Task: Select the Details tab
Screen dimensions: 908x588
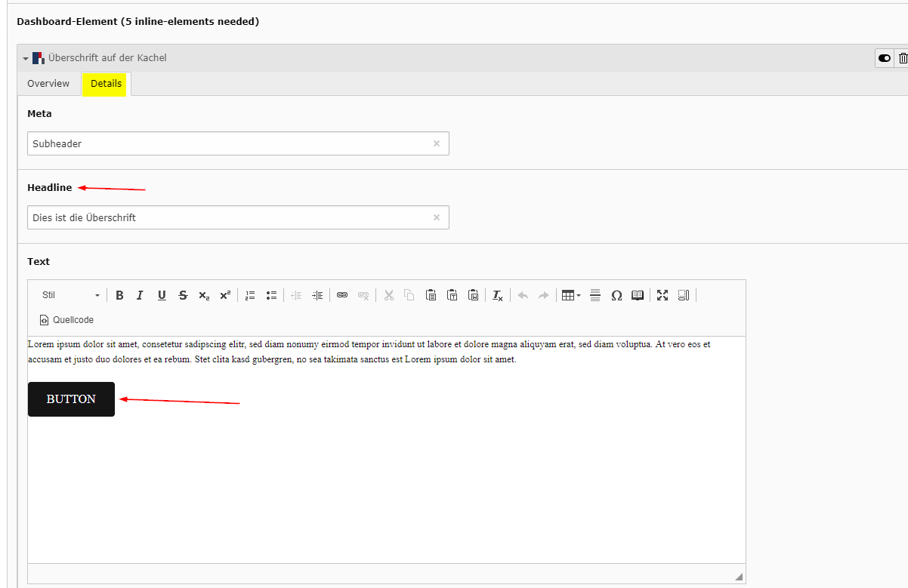Action: [106, 84]
